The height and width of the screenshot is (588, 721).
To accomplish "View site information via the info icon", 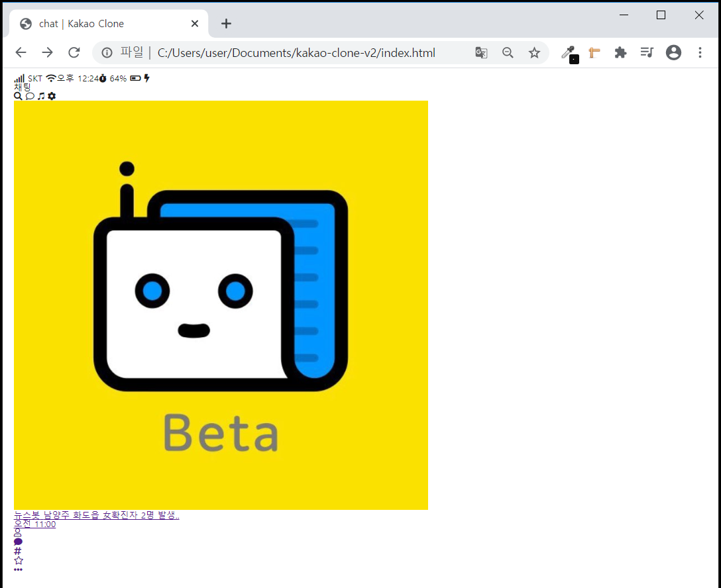I will pyautogui.click(x=107, y=53).
